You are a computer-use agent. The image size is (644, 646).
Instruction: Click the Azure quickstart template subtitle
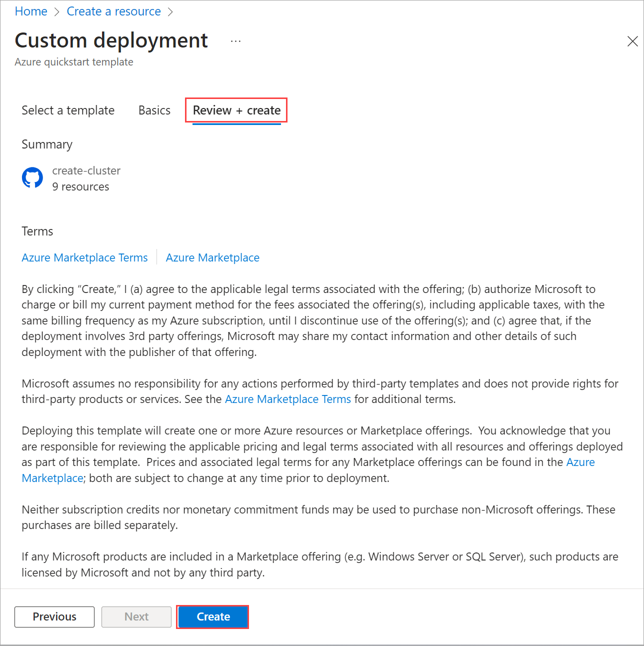74,62
